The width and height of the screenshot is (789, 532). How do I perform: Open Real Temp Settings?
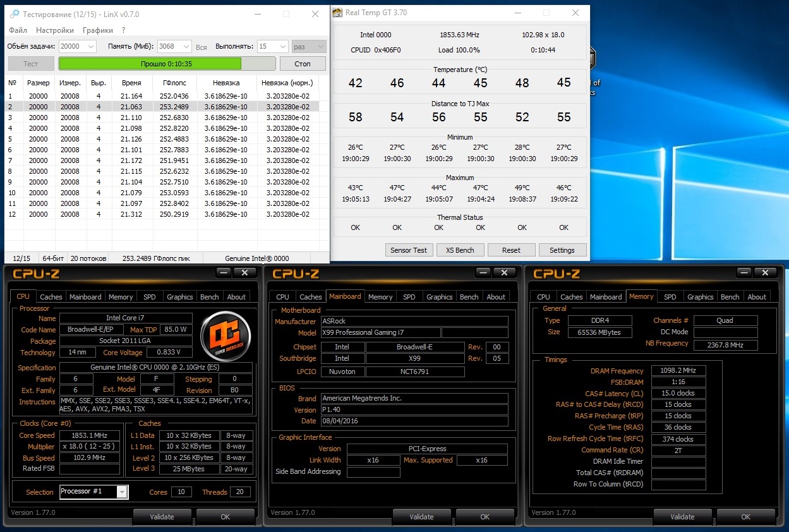pyautogui.click(x=562, y=250)
